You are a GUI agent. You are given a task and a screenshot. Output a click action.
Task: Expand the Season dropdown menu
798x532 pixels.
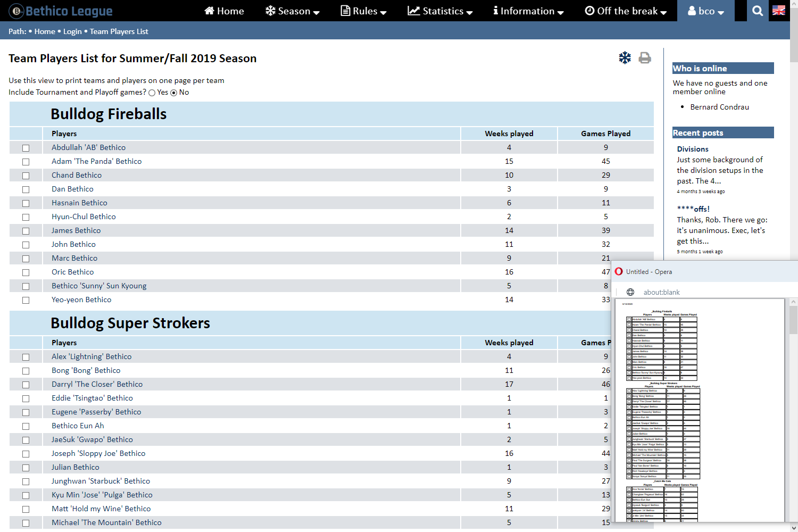[x=293, y=11]
